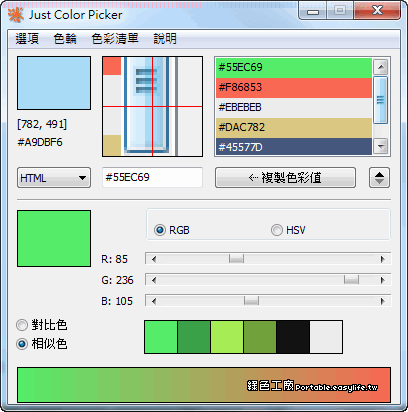
Task: Open the HTML format dropdown
Action: 54,178
